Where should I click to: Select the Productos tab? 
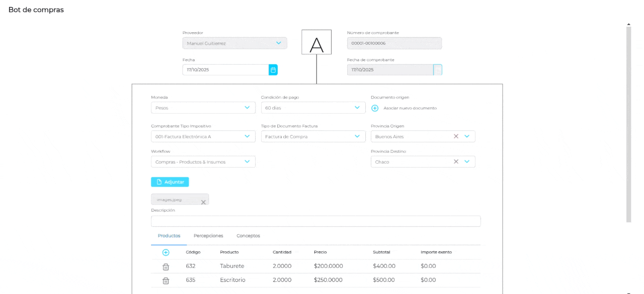tap(169, 236)
